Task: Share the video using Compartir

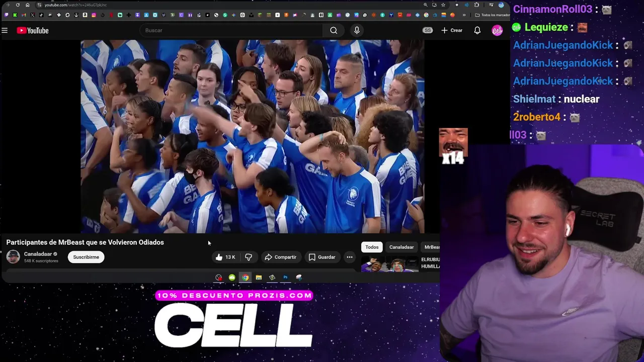Action: coord(280,257)
